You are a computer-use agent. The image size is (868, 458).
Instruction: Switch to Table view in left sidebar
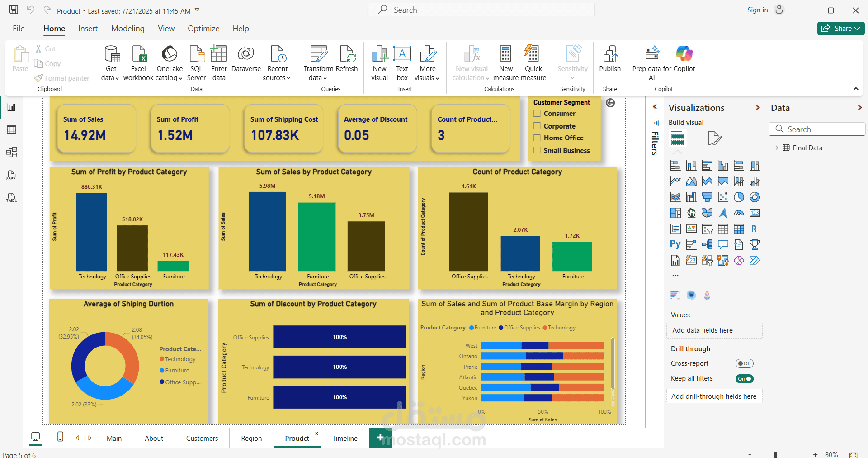(x=12, y=129)
